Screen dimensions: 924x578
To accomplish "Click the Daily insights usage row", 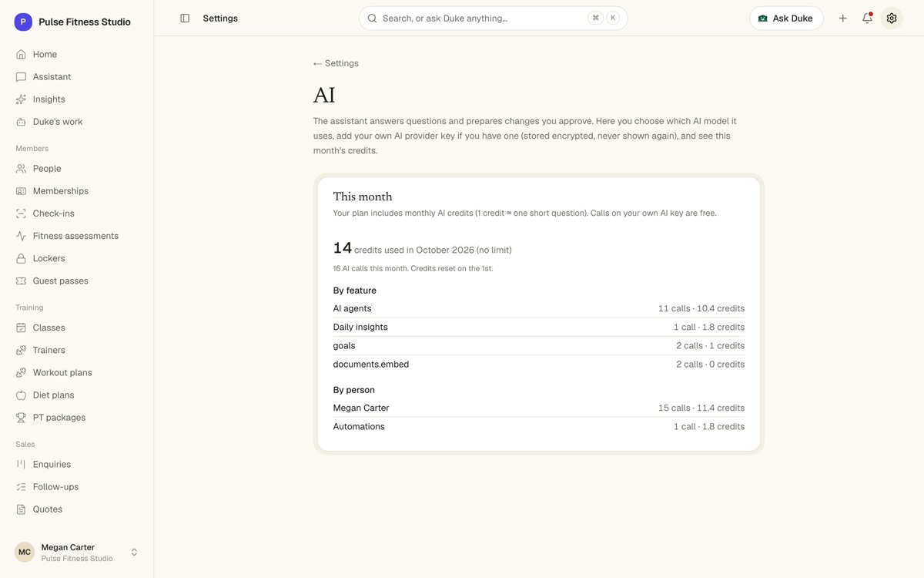I will [538, 327].
